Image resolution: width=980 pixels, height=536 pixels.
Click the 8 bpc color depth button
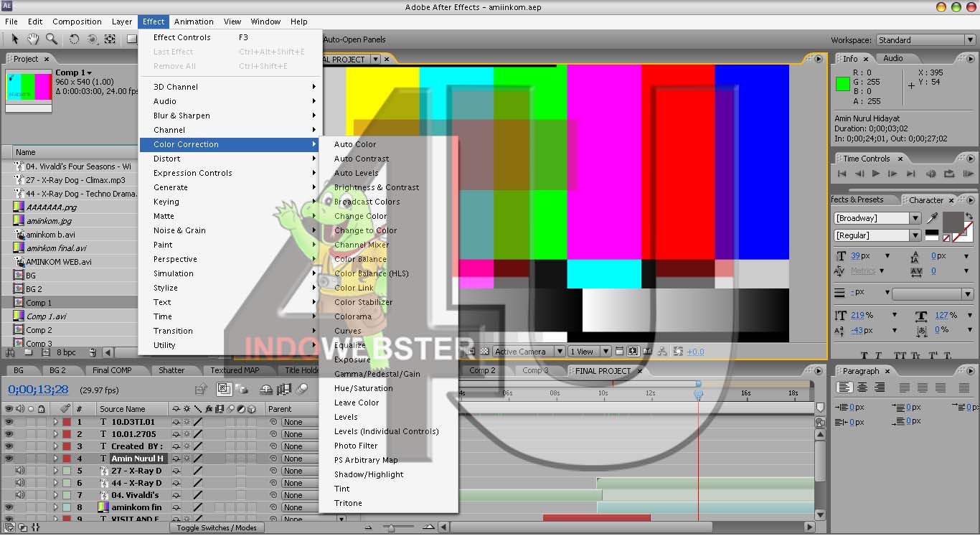pos(66,352)
